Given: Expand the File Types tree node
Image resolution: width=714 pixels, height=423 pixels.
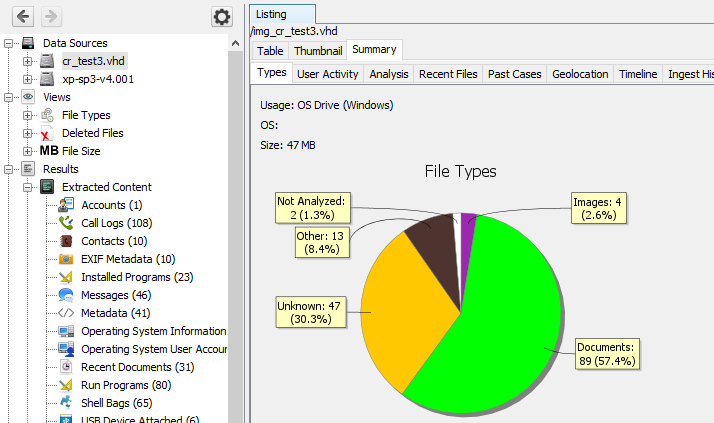Looking at the screenshot, I should (x=27, y=115).
